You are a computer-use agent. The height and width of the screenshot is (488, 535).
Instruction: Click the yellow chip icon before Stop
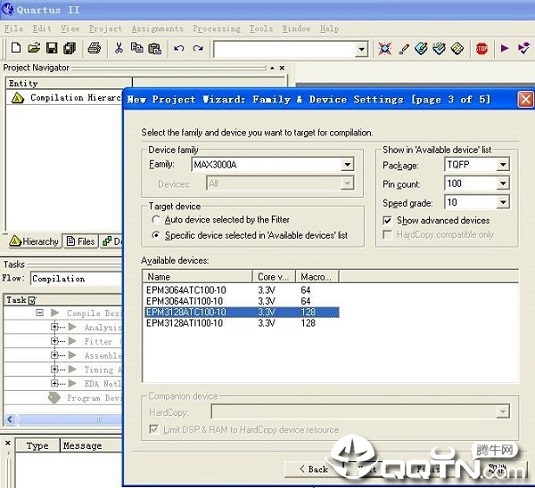click(457, 48)
